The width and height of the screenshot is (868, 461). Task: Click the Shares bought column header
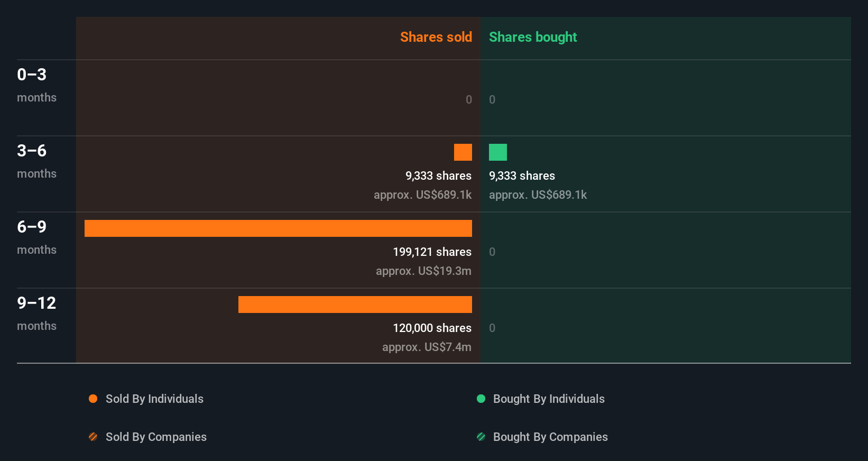(x=533, y=37)
